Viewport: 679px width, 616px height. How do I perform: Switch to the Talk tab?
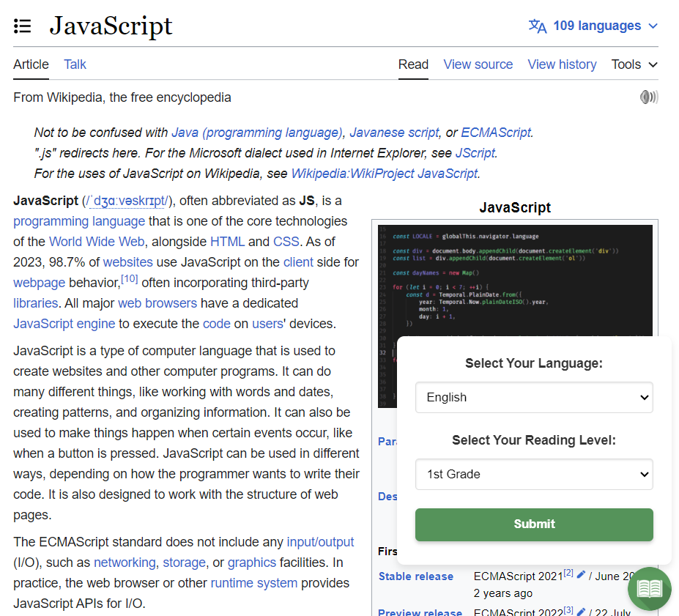[75, 64]
